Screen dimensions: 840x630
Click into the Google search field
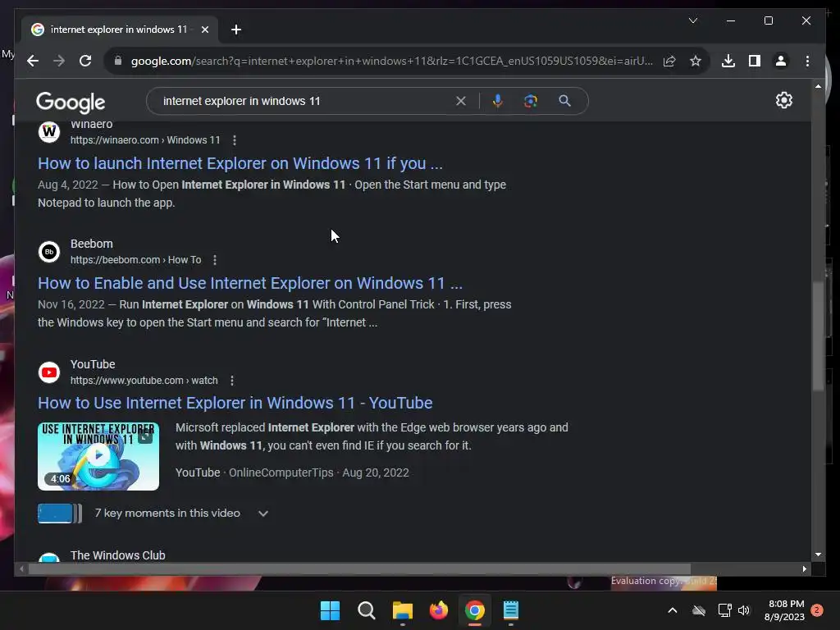coord(305,101)
